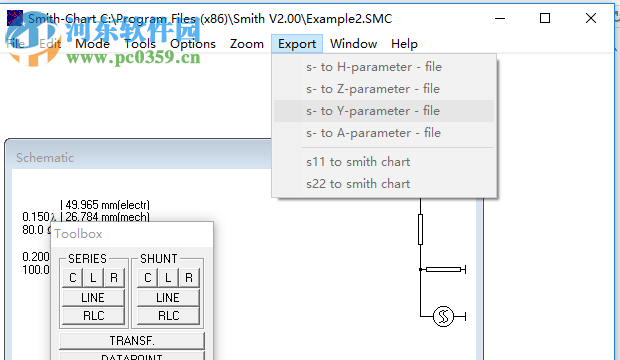Choose s- to A-parameter - file
620x360 pixels.
(x=384, y=133)
